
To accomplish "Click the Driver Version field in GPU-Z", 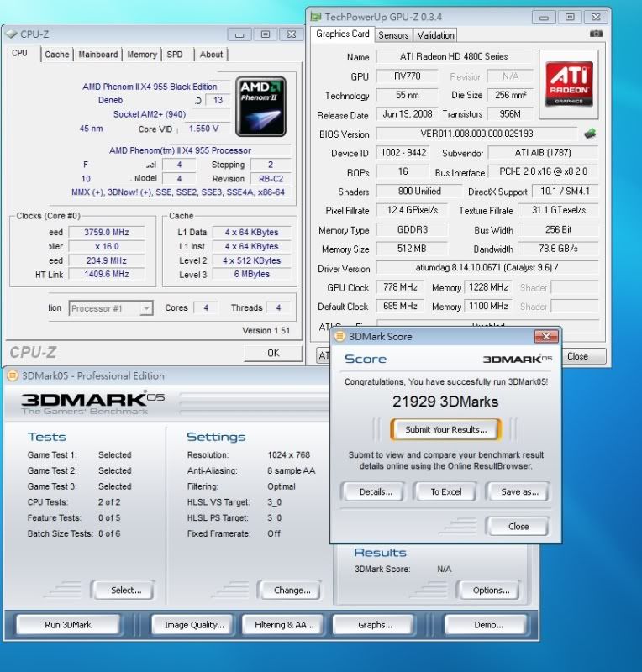I will pos(487,267).
